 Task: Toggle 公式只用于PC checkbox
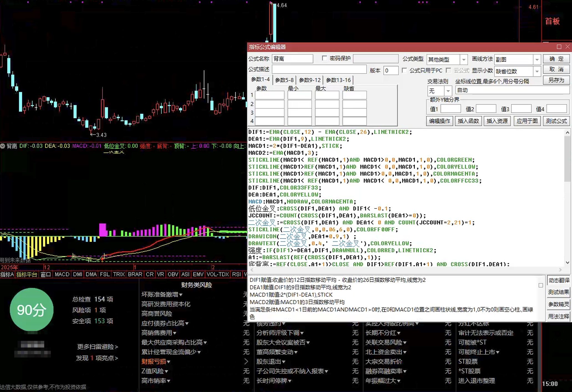(404, 70)
